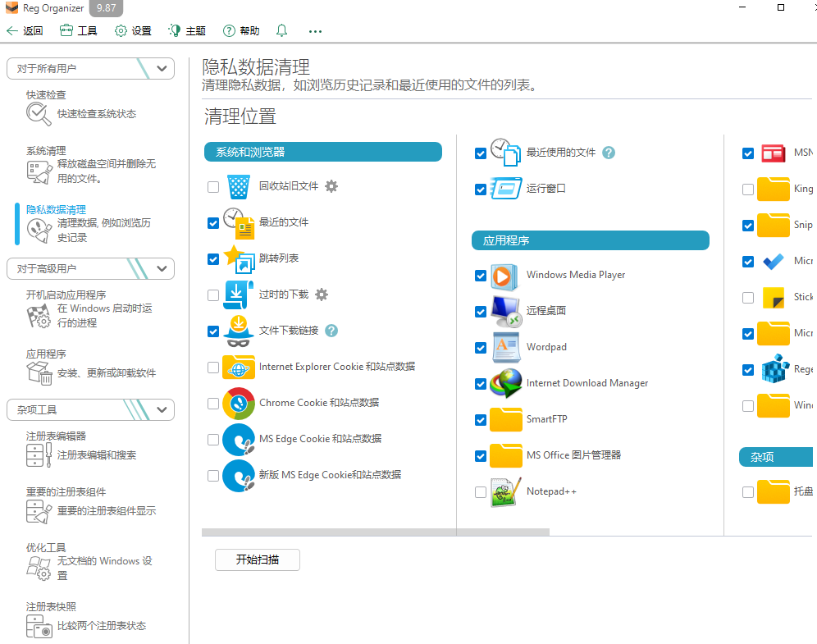
Task: Click help icon beside 文件下载链接
Action: (331, 331)
